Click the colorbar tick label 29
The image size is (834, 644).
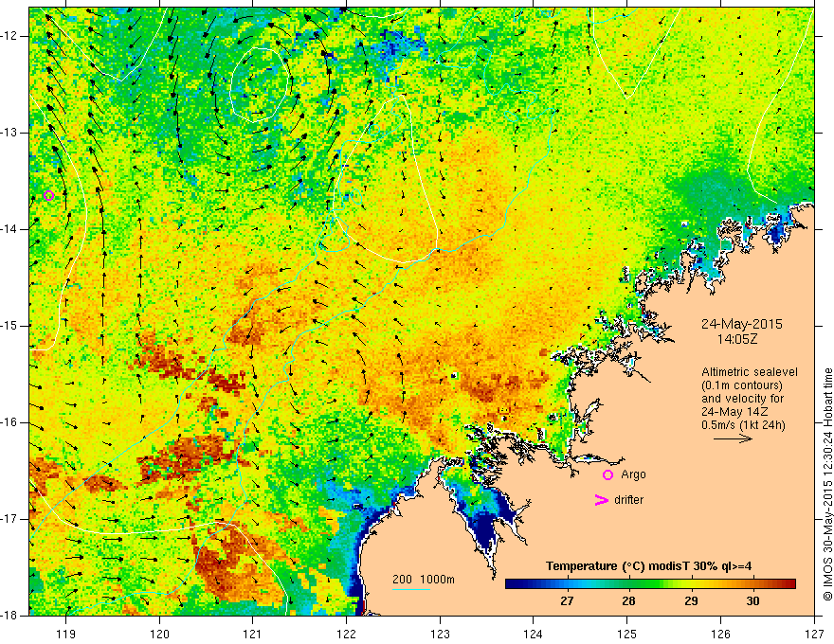point(691,601)
